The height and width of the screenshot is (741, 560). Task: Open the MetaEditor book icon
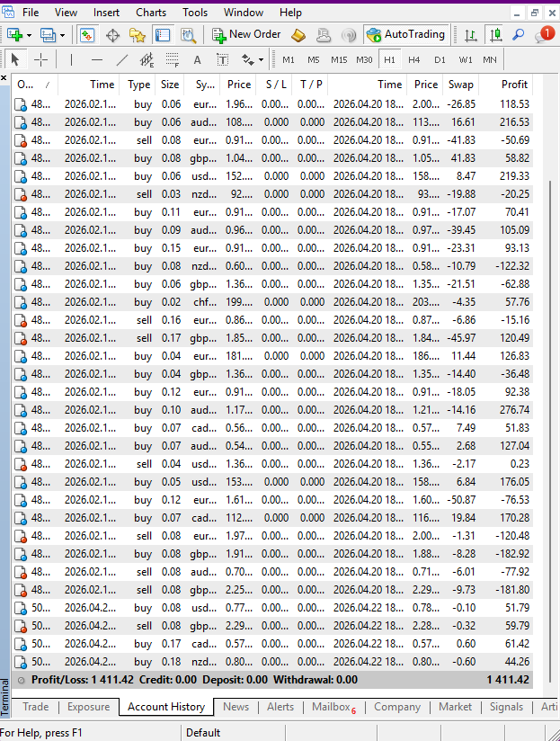(x=298, y=35)
